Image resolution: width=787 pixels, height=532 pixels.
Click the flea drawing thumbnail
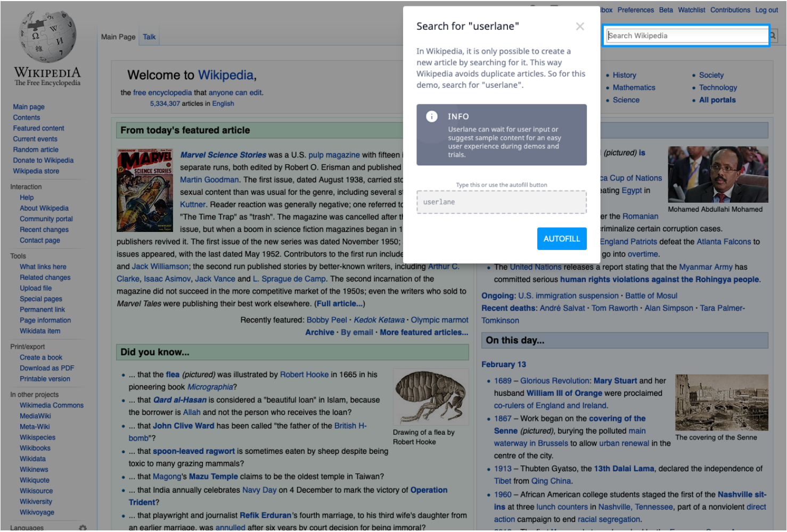click(431, 397)
